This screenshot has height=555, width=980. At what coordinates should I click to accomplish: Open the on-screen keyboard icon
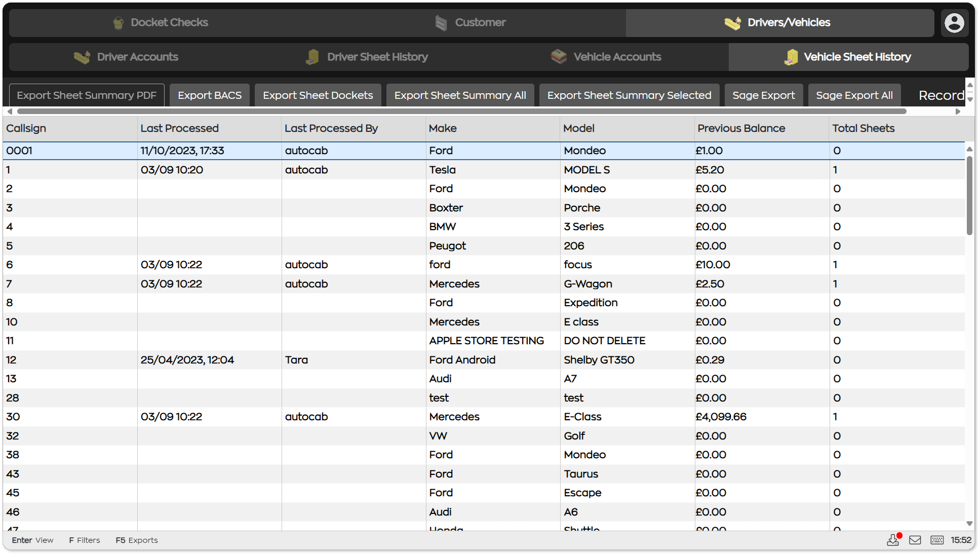(x=937, y=540)
